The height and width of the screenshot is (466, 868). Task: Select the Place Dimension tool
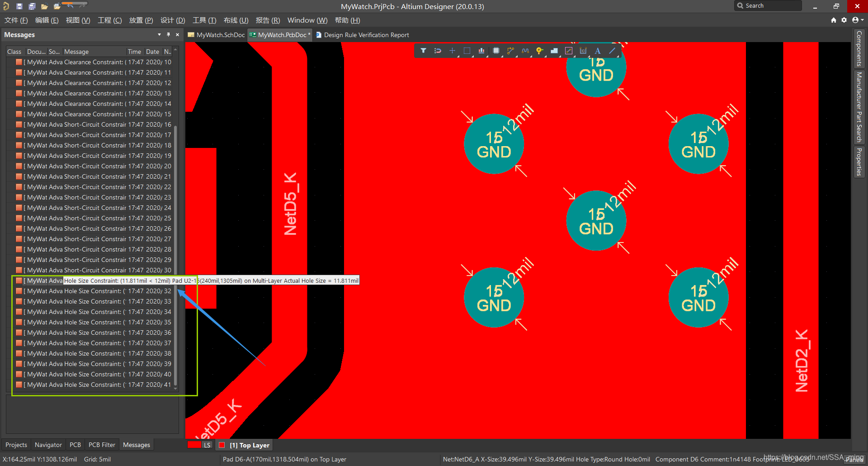coord(583,51)
